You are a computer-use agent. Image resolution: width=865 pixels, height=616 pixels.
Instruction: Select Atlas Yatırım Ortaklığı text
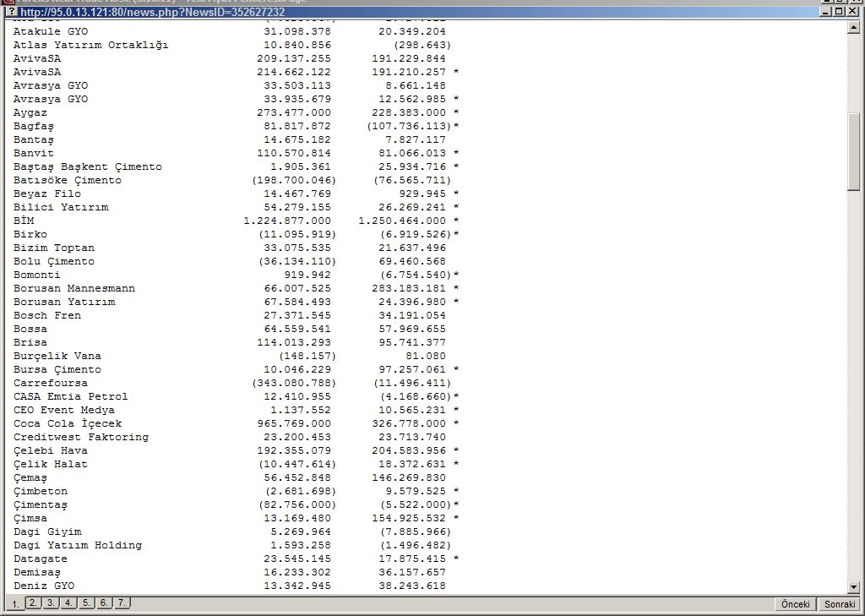[x=91, y=46]
